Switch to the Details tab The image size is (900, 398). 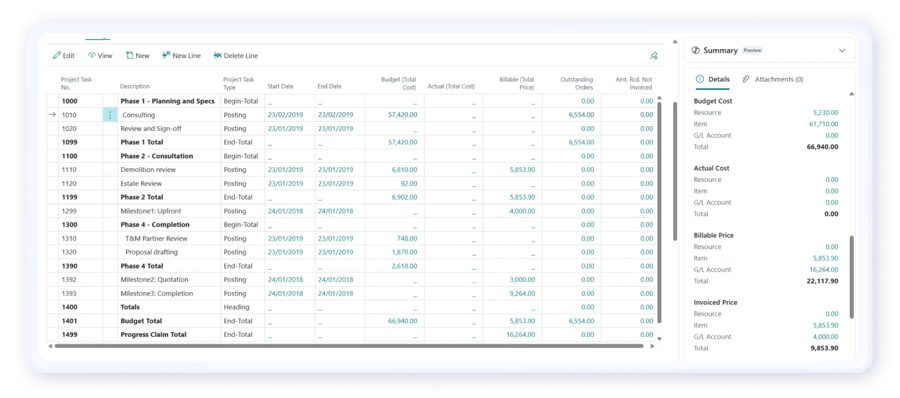tap(713, 79)
